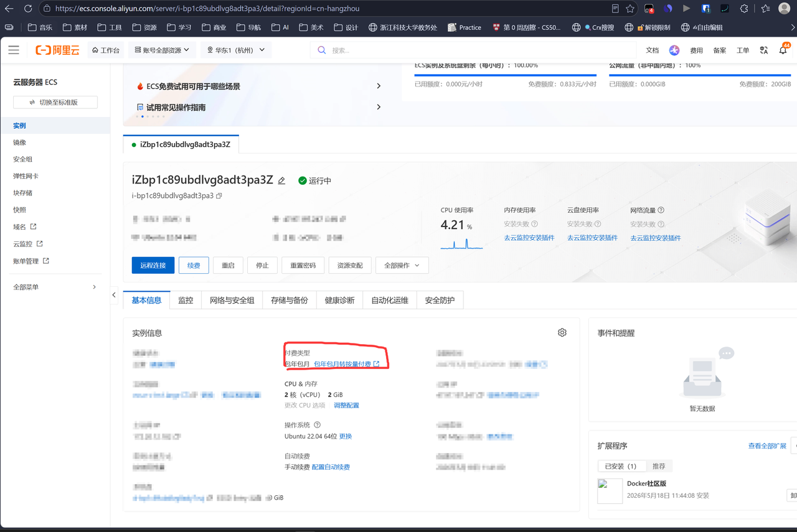Switch to the 网络与安全组 tab
This screenshot has height=532, width=797.
point(232,300)
